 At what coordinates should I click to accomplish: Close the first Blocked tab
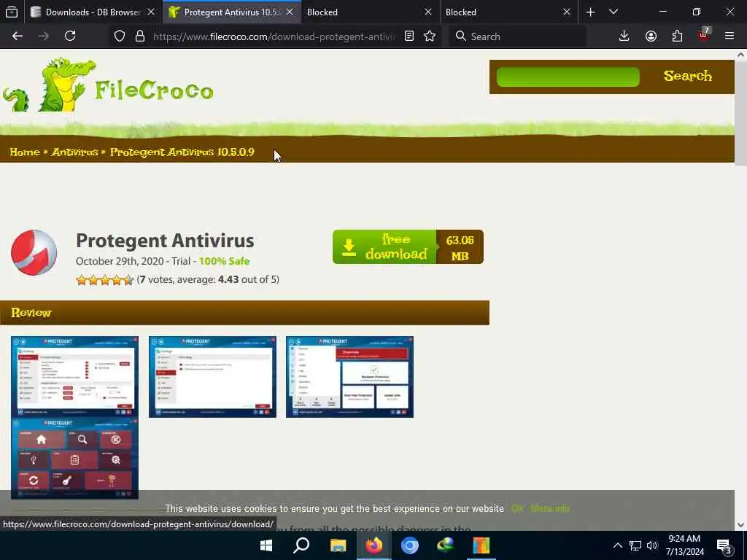tap(427, 12)
